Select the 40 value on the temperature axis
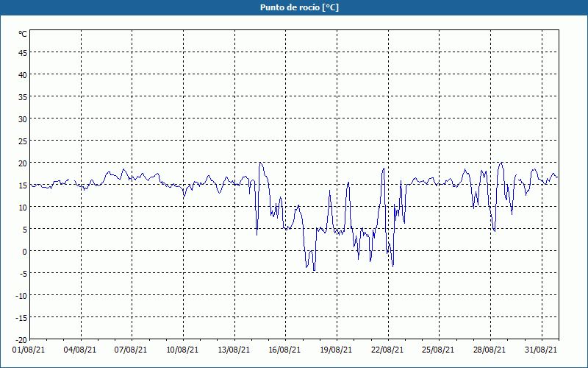The image size is (588, 368). click(x=23, y=75)
